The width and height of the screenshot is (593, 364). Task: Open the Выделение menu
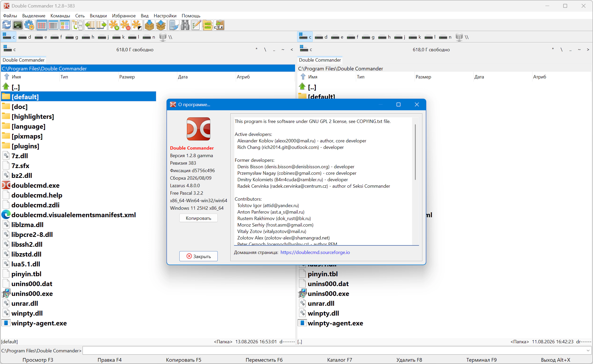(x=34, y=16)
